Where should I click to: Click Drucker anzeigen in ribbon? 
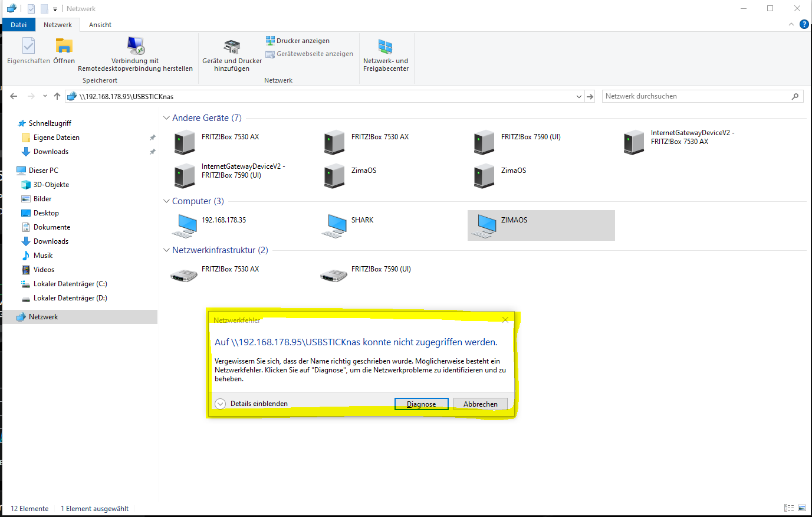click(x=298, y=41)
